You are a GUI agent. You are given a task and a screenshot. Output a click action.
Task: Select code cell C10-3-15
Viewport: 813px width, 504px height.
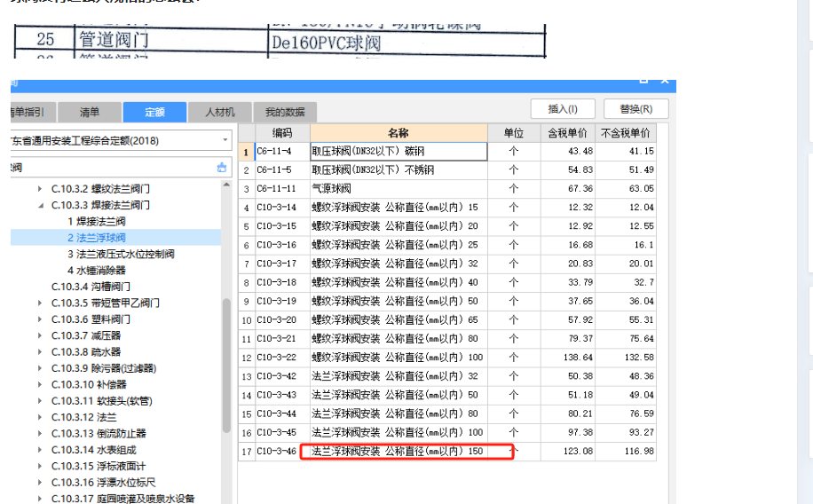coord(282,226)
